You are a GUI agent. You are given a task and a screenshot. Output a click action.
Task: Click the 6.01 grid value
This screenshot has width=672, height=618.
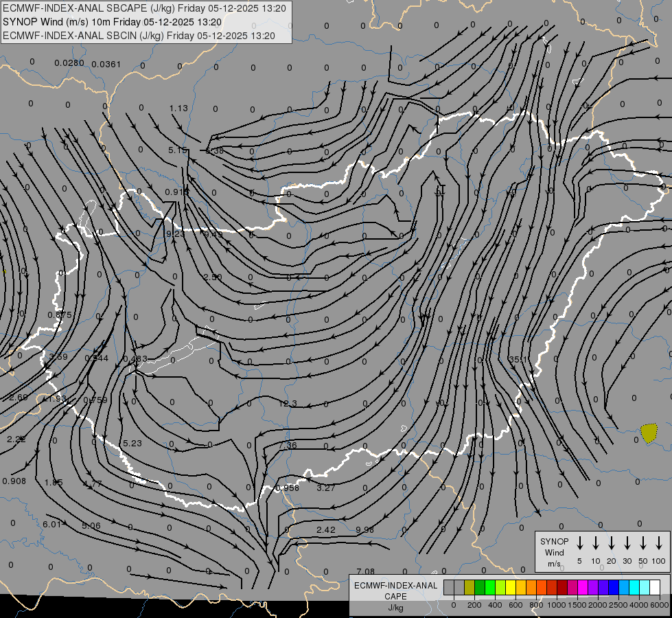(51, 524)
